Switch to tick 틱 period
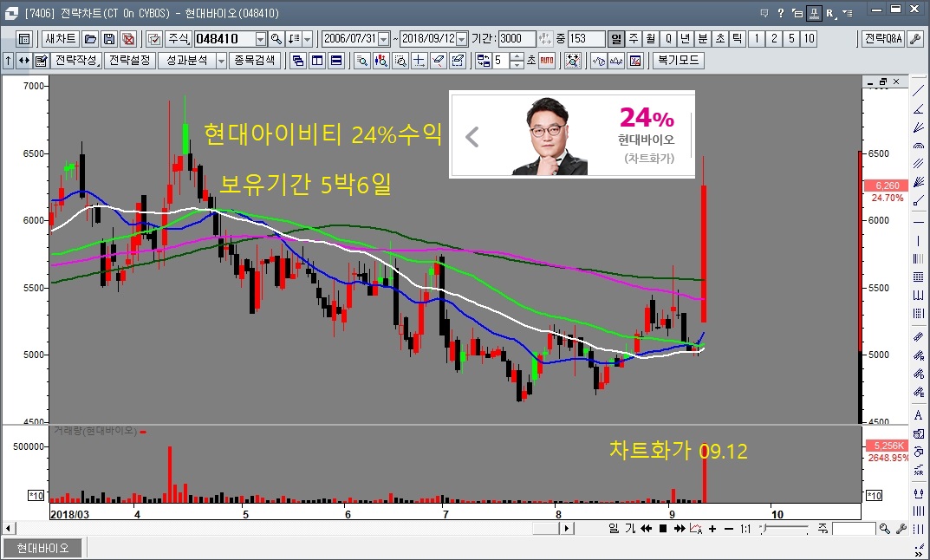Screen dimensions: 930x560 click(x=737, y=39)
